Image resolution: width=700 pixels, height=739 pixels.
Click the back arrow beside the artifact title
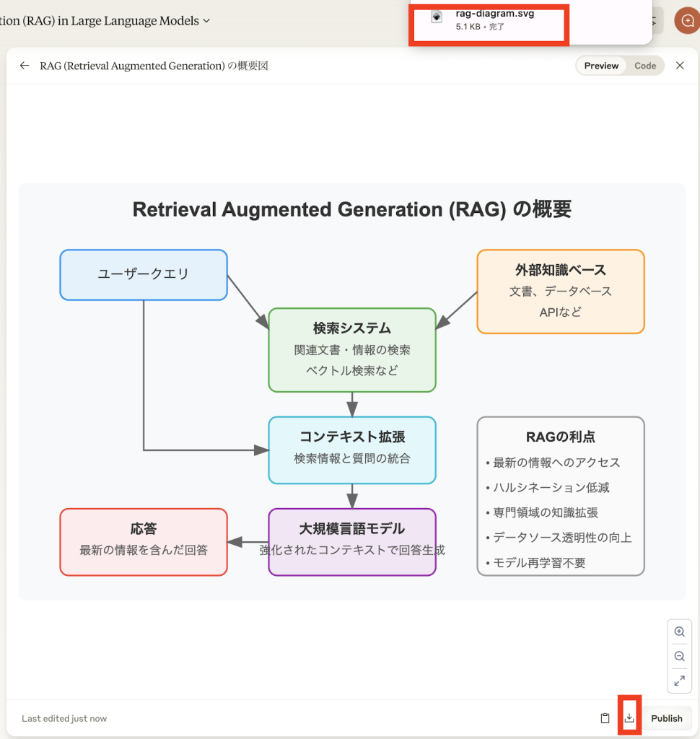(25, 66)
